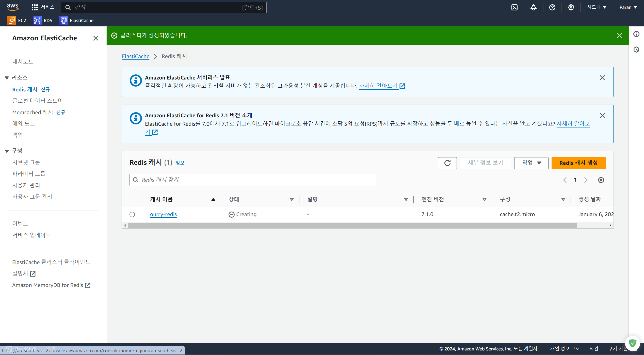Click the Redis 캐시 생성 button
The height and width of the screenshot is (355, 644).
tap(578, 163)
